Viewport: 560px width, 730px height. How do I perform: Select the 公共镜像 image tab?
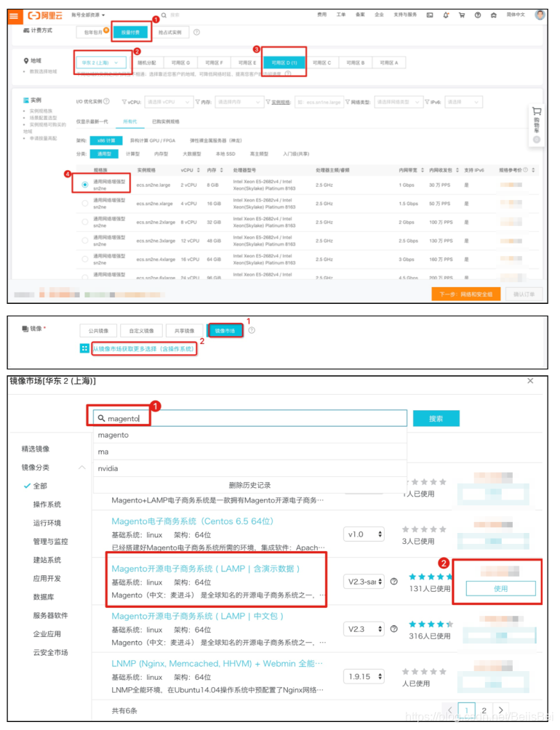tap(98, 331)
